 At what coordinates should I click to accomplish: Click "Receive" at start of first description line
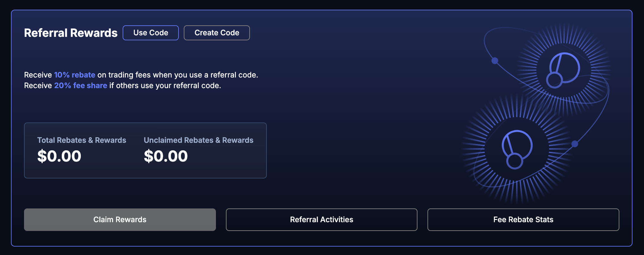coord(38,75)
